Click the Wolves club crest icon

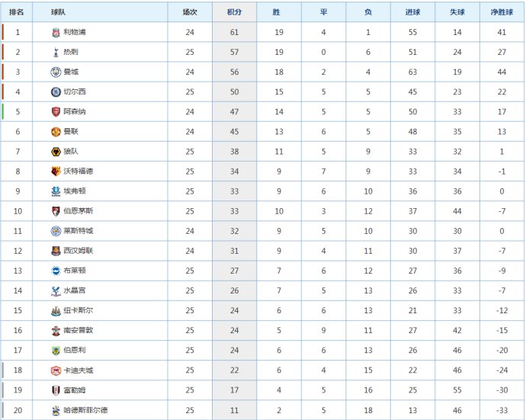tap(56, 151)
